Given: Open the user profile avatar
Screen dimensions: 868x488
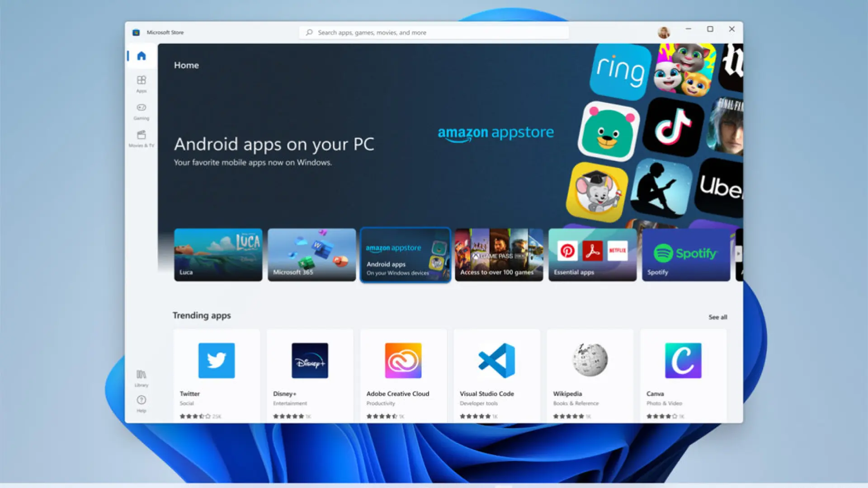Looking at the screenshot, I should [663, 32].
